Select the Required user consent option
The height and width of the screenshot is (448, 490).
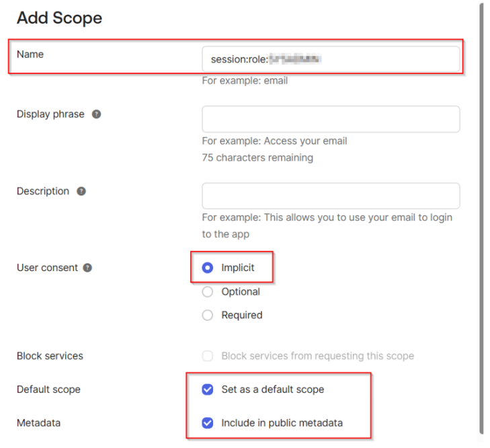click(208, 315)
